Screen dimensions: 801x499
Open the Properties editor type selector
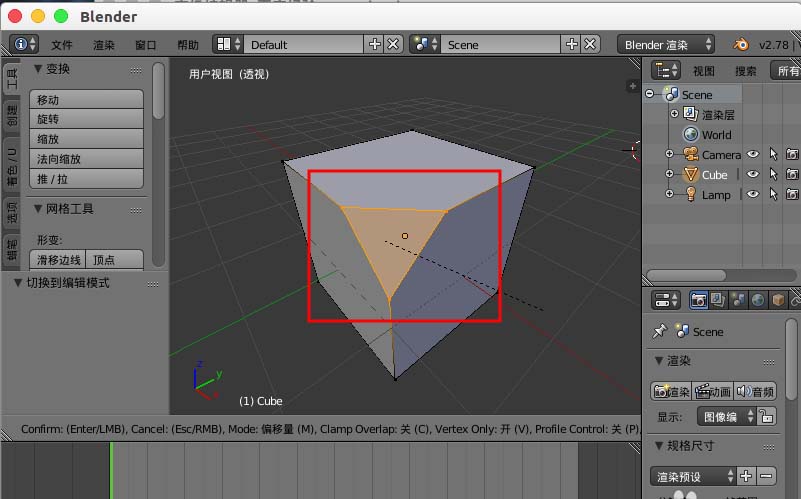coord(666,300)
